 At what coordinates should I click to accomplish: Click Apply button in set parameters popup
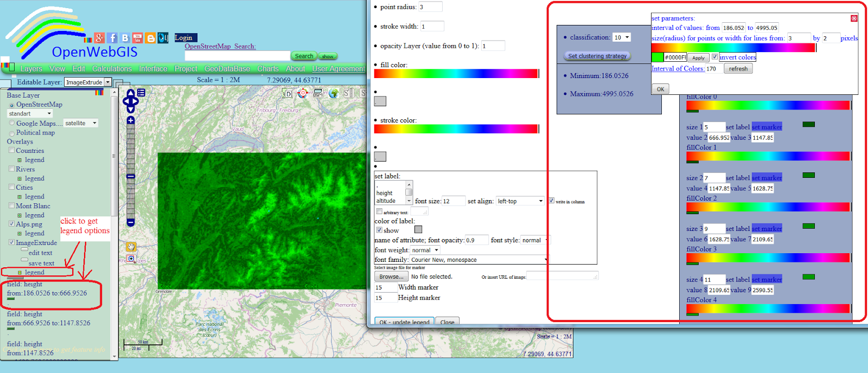pos(699,57)
